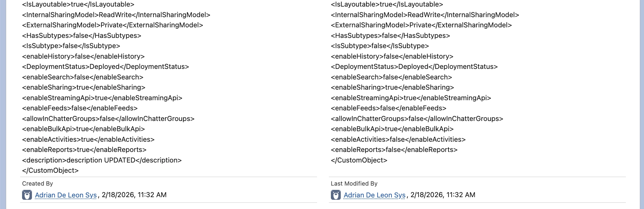Viewport: 644px width, 209px height.
Task: Click the Last Modified By section label
Action: (x=353, y=184)
